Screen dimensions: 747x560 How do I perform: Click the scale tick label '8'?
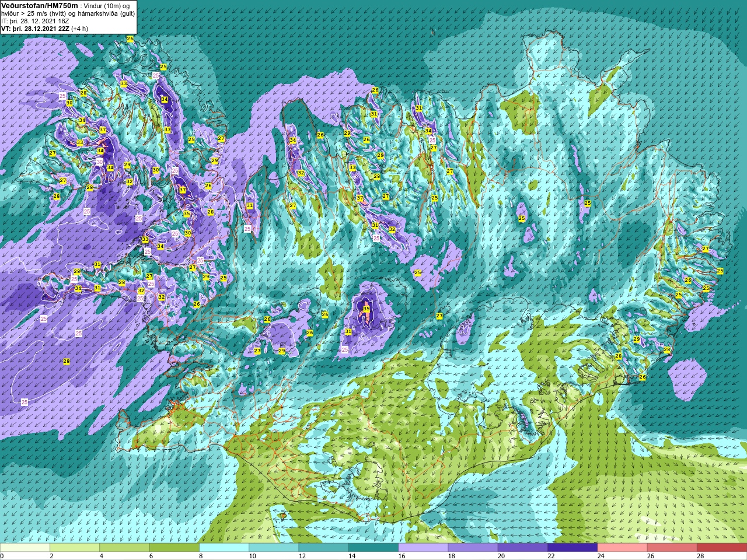pyautogui.click(x=201, y=556)
